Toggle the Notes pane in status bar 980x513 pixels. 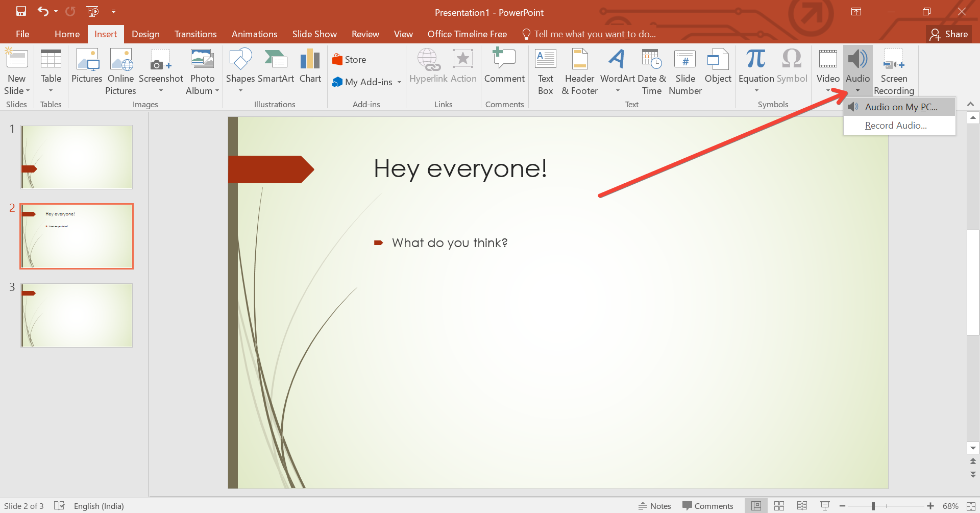click(x=655, y=506)
